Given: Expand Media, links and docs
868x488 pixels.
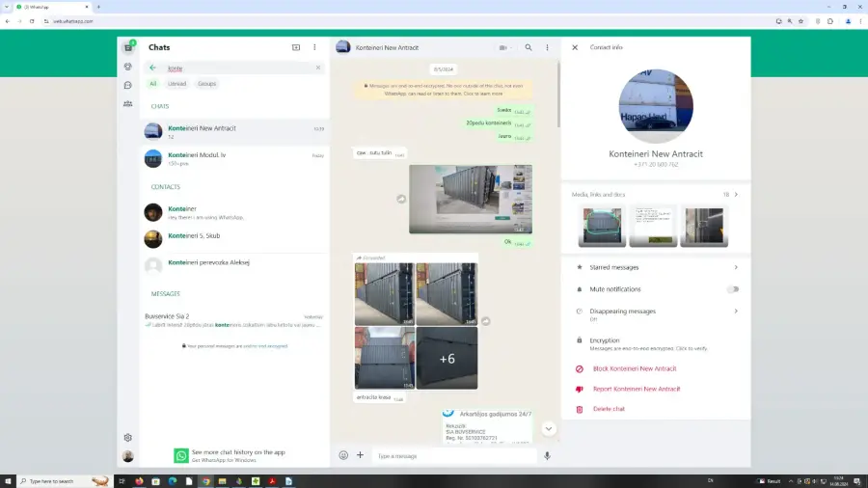Looking at the screenshot, I should (656, 195).
